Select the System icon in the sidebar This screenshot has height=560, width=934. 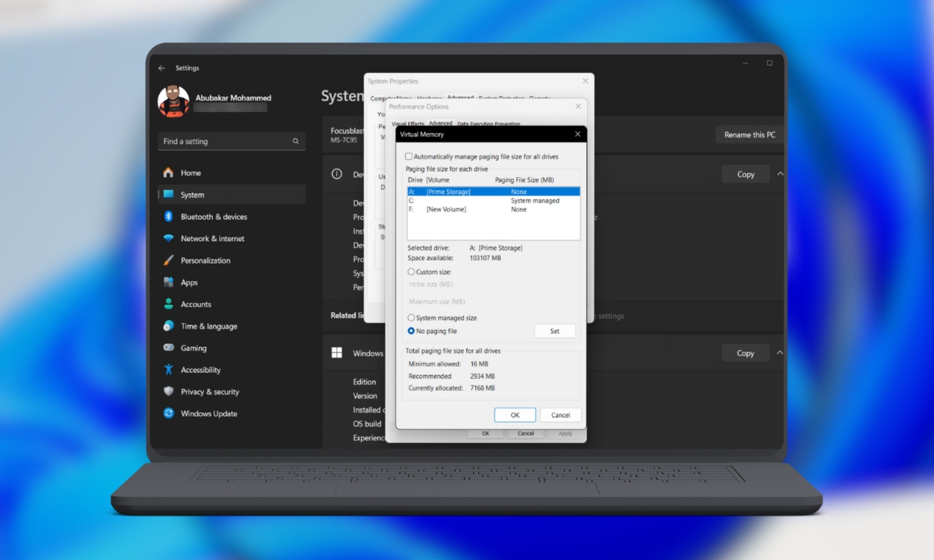pyautogui.click(x=168, y=195)
